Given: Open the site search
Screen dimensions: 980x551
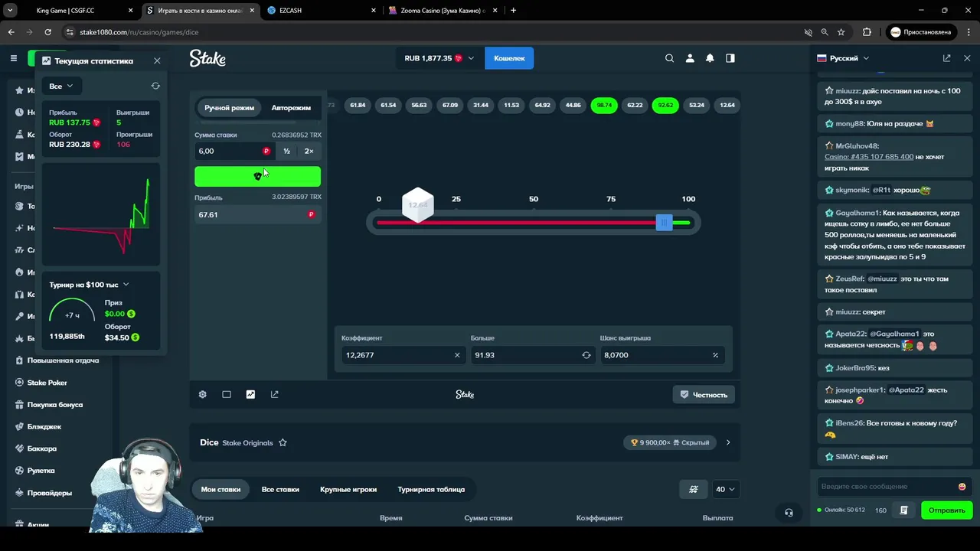Looking at the screenshot, I should pyautogui.click(x=669, y=58).
